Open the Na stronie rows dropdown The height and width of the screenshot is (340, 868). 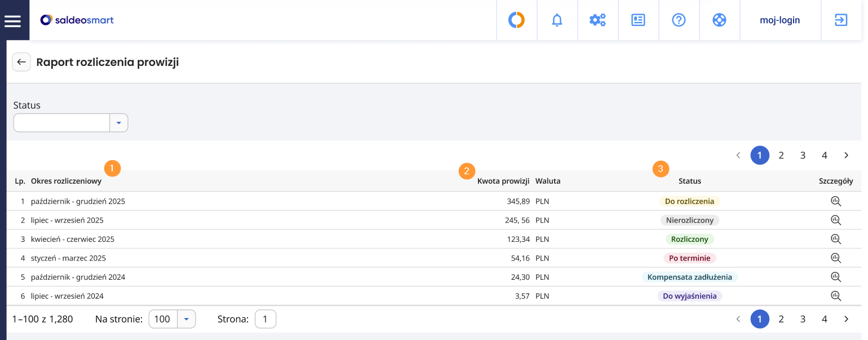(x=187, y=319)
